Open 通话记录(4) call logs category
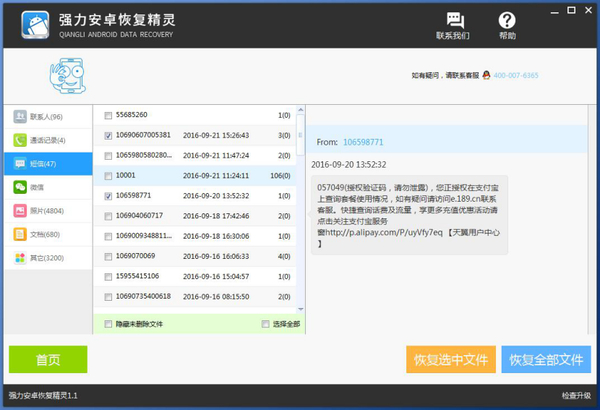 (x=46, y=140)
